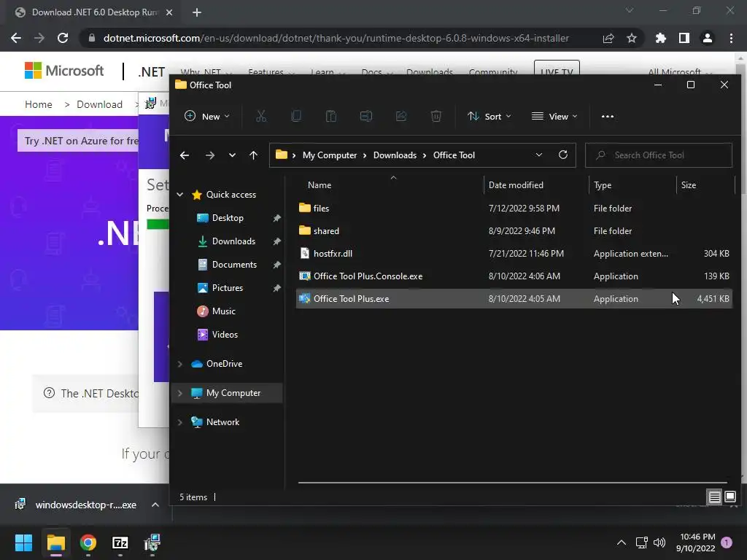Sort by Date modified column header

point(516,184)
